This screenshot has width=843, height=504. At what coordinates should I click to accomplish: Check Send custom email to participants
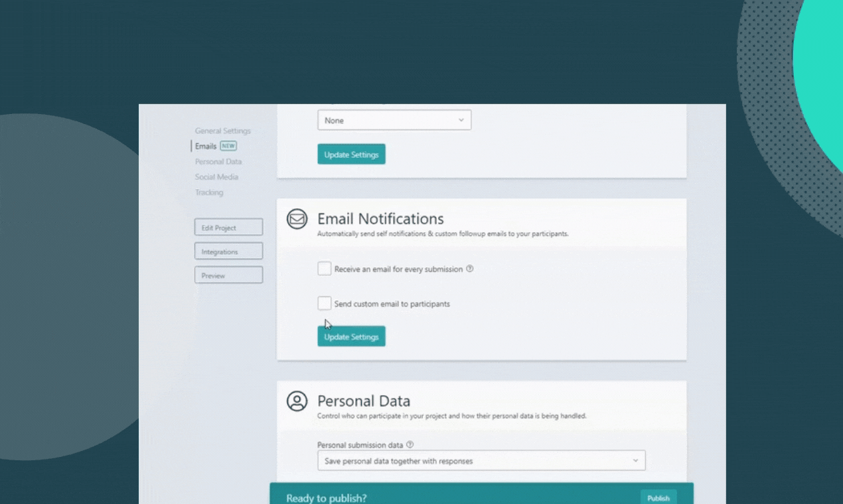(x=324, y=303)
